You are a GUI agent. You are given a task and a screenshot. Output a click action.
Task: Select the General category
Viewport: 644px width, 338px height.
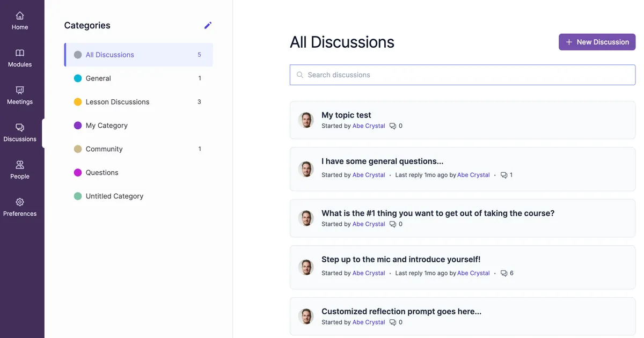click(98, 78)
